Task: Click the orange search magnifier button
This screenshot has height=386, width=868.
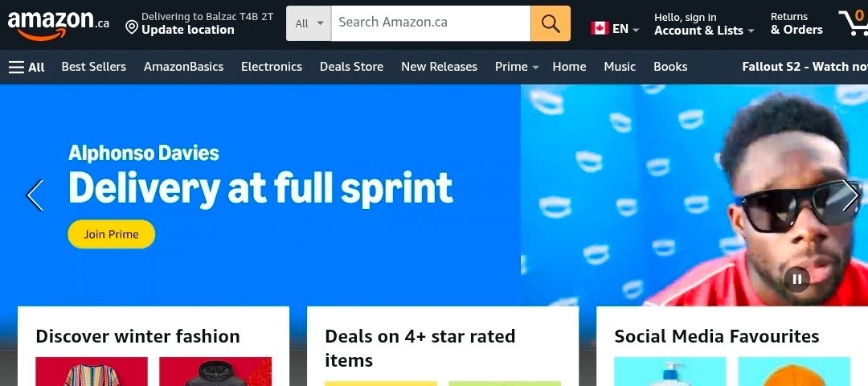Action: [x=551, y=23]
